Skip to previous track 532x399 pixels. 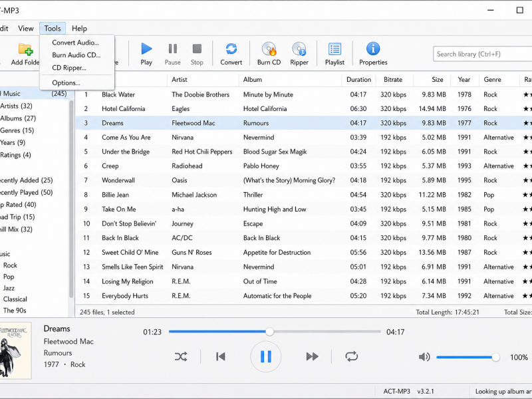click(221, 356)
